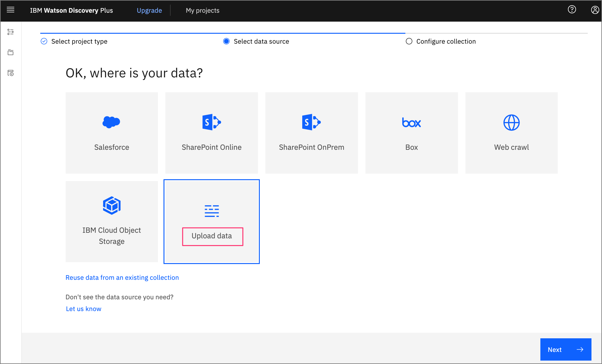Click the Select data source step indicator
Image resolution: width=602 pixels, height=364 pixels.
[261, 41]
